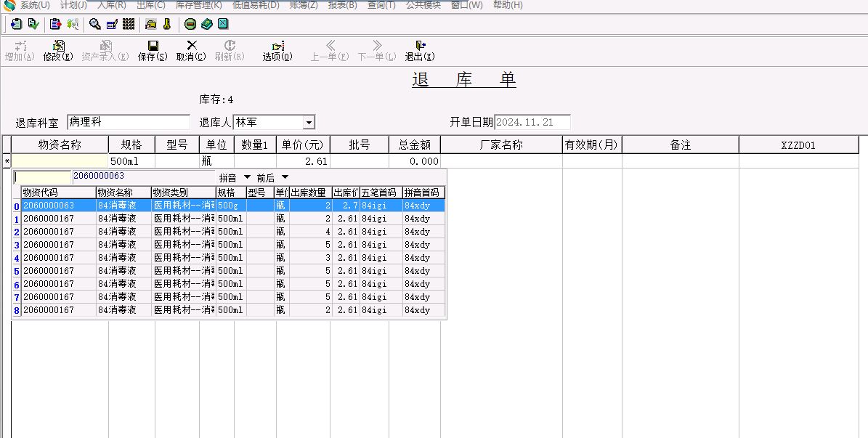This screenshot has height=438, width=868.
Task: Click the teal box with X icon
Action: (x=223, y=24)
